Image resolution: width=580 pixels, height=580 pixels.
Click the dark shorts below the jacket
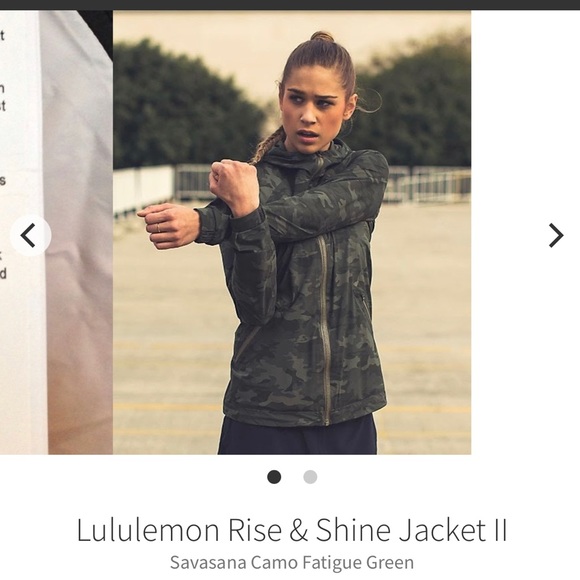click(x=298, y=436)
